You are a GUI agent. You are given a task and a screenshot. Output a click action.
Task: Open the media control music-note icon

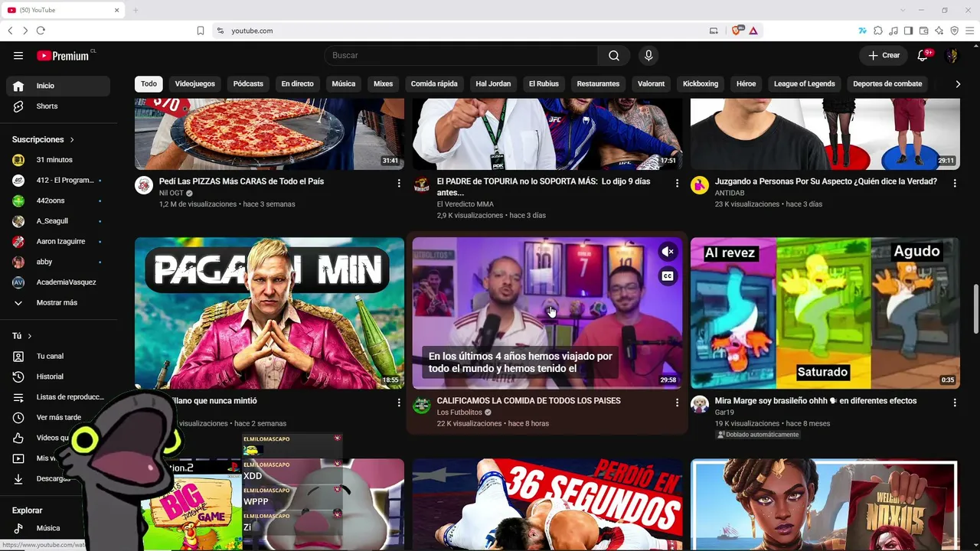coord(893,31)
